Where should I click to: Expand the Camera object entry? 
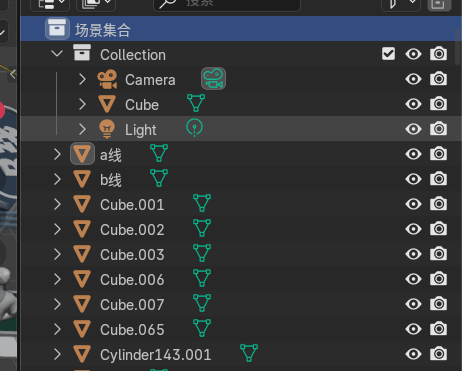point(82,79)
